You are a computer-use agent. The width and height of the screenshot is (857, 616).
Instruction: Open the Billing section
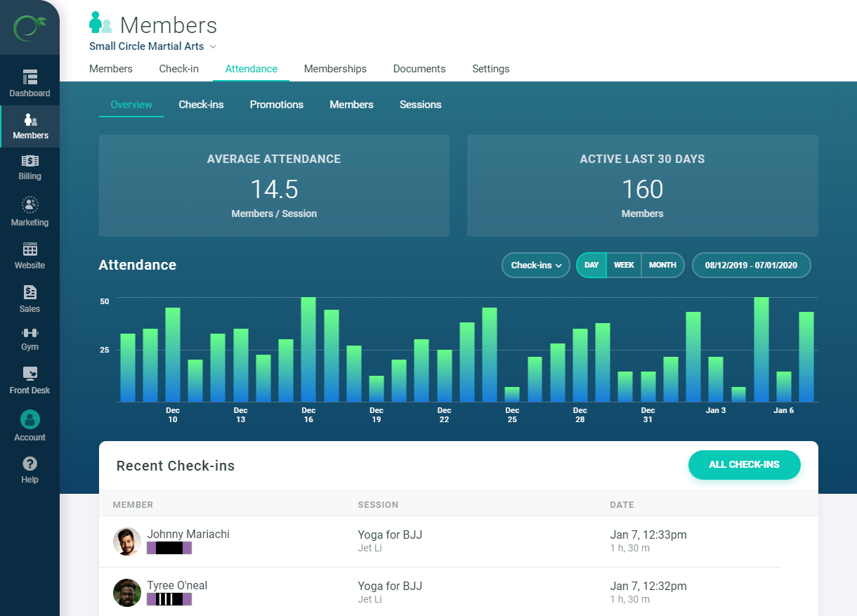[x=30, y=166]
